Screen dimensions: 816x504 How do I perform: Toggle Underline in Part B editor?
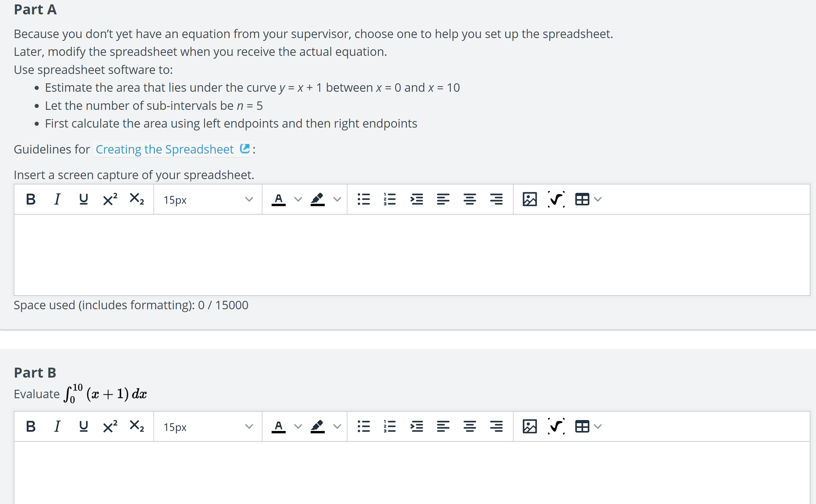(83, 426)
